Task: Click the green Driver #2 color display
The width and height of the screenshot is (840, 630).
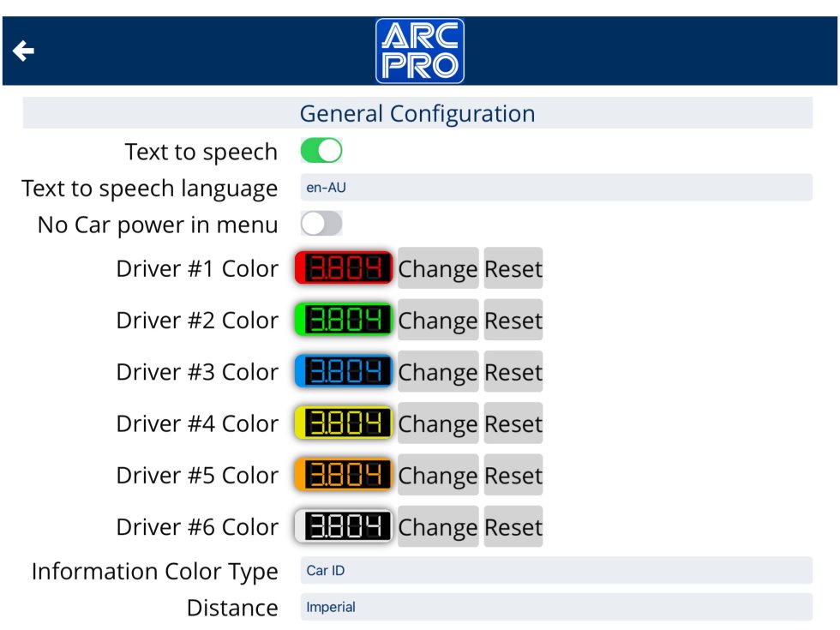Action: point(344,320)
